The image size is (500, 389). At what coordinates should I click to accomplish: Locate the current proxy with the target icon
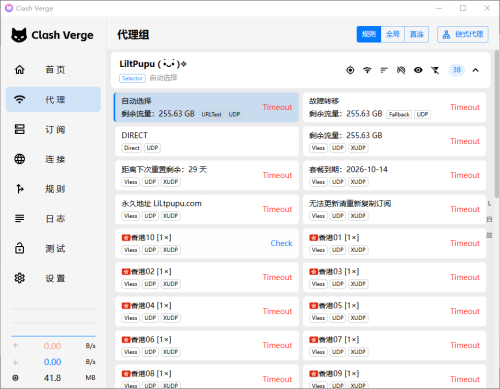[350, 70]
